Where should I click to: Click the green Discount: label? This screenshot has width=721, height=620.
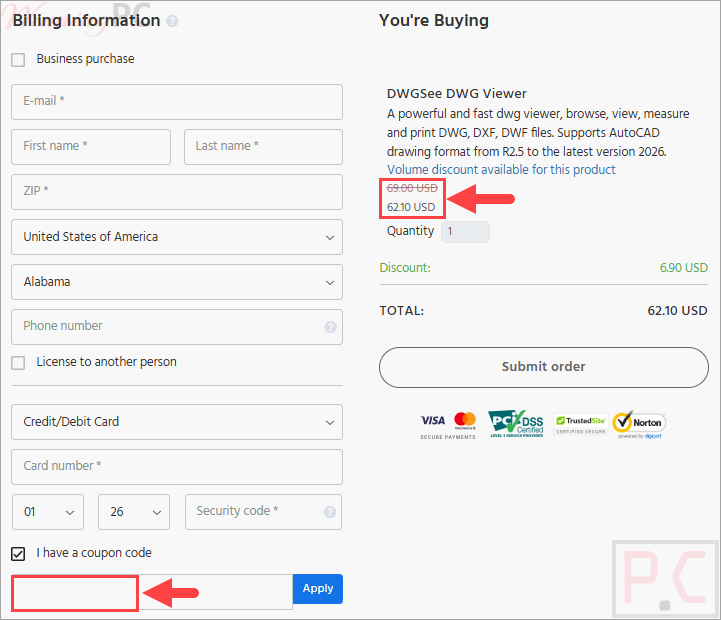click(x=405, y=268)
